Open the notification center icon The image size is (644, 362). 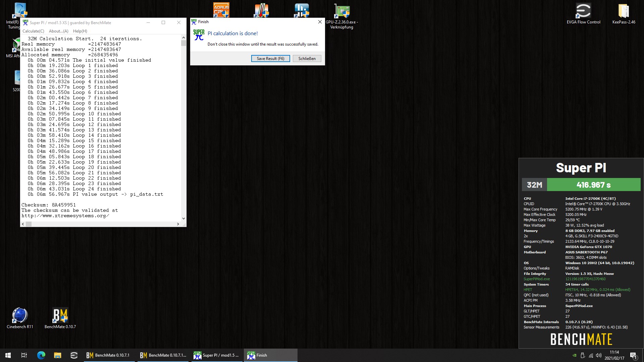point(633,355)
